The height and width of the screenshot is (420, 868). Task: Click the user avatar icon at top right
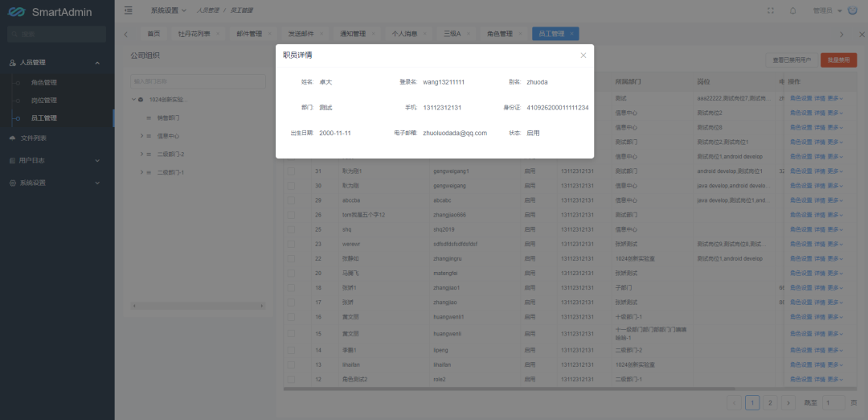[853, 10]
